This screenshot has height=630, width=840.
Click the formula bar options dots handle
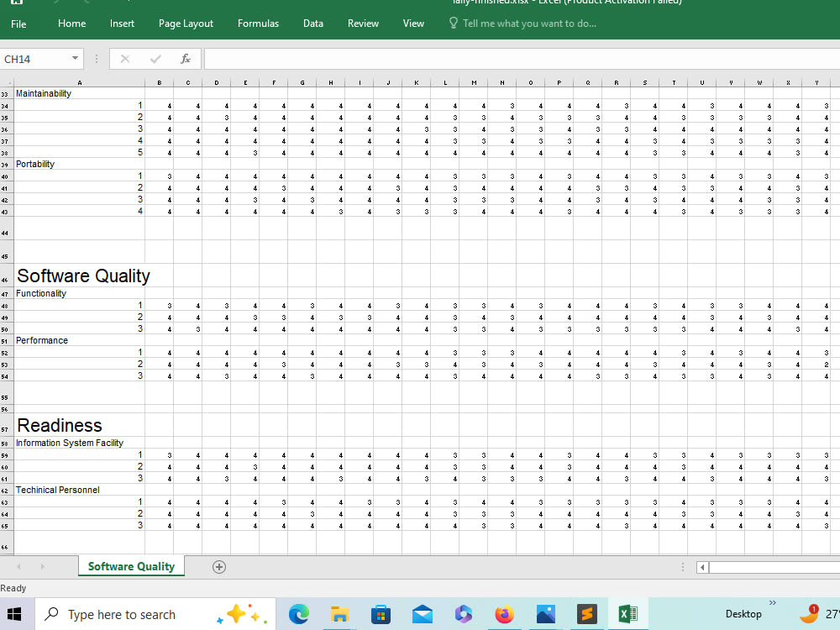click(x=97, y=59)
